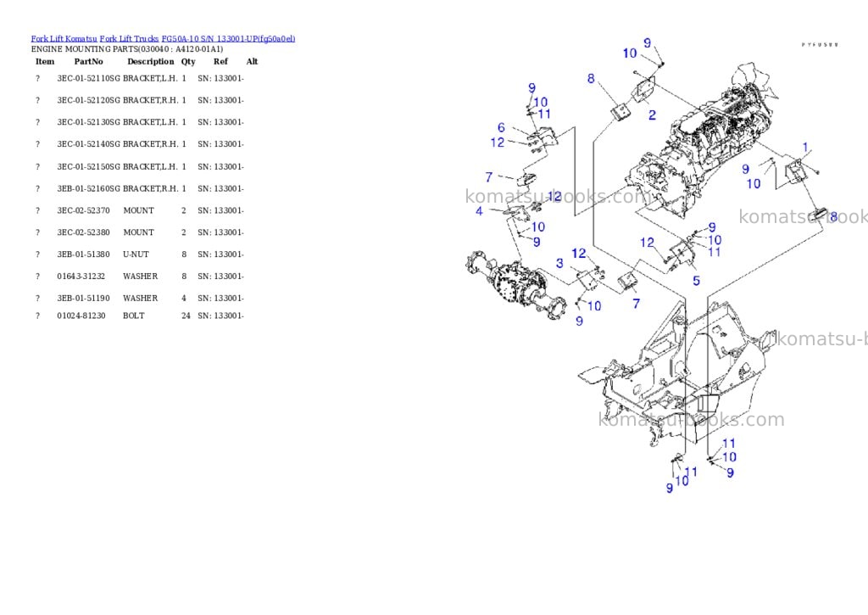Click WASHER description in the 01643-31232 row

click(x=140, y=276)
